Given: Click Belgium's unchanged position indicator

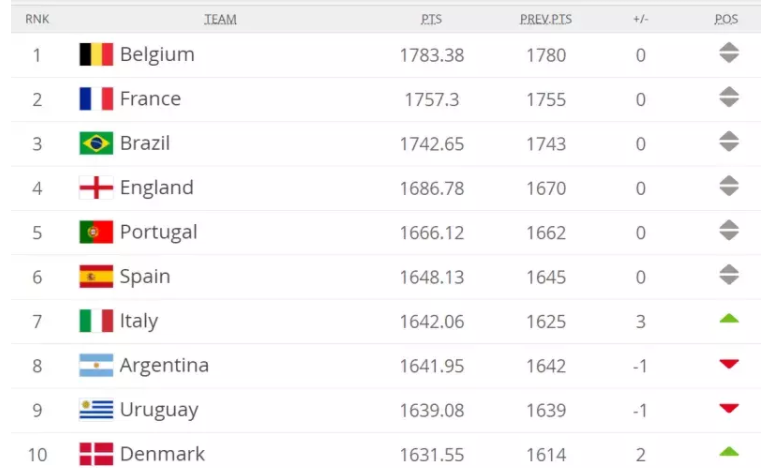Looking at the screenshot, I should coord(729,54).
